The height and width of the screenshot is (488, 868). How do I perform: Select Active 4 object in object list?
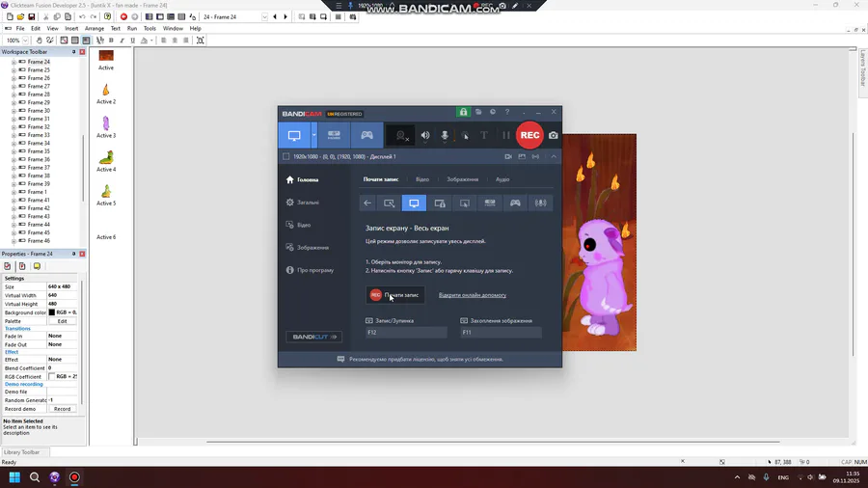point(106,161)
